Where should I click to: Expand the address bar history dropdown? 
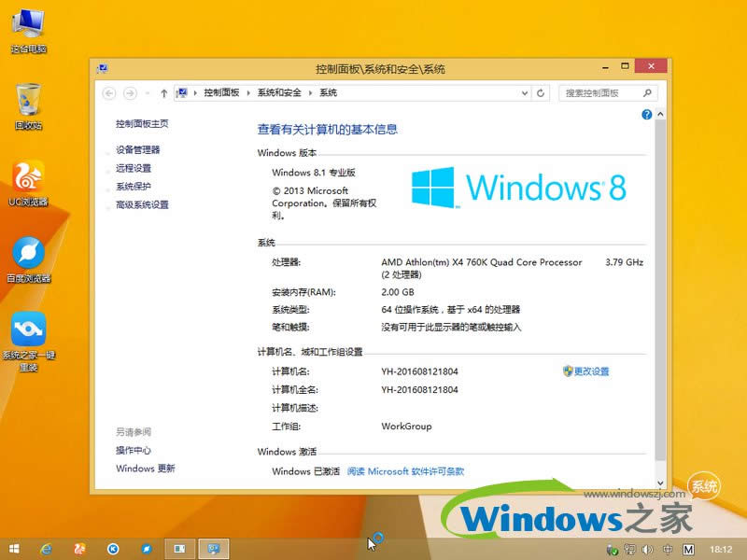click(525, 92)
